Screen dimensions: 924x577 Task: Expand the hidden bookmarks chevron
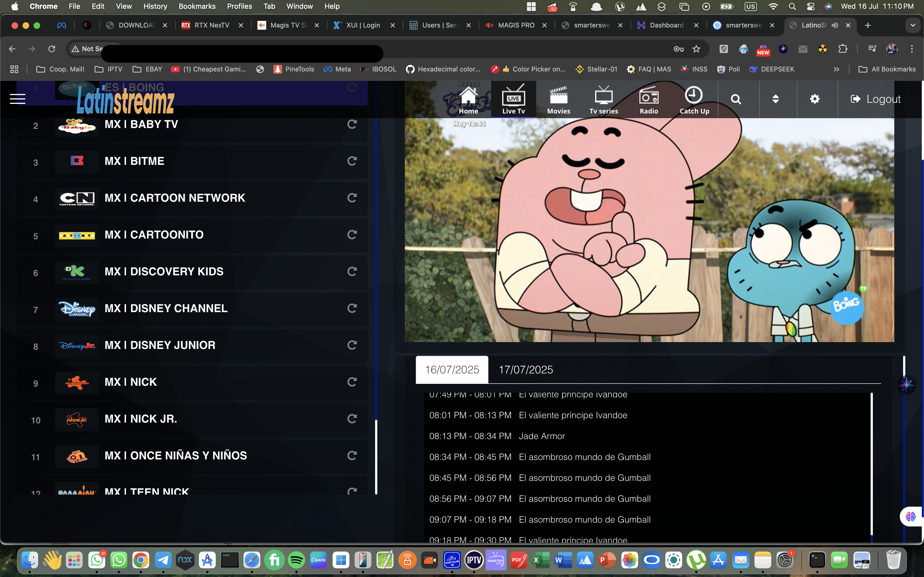point(836,69)
